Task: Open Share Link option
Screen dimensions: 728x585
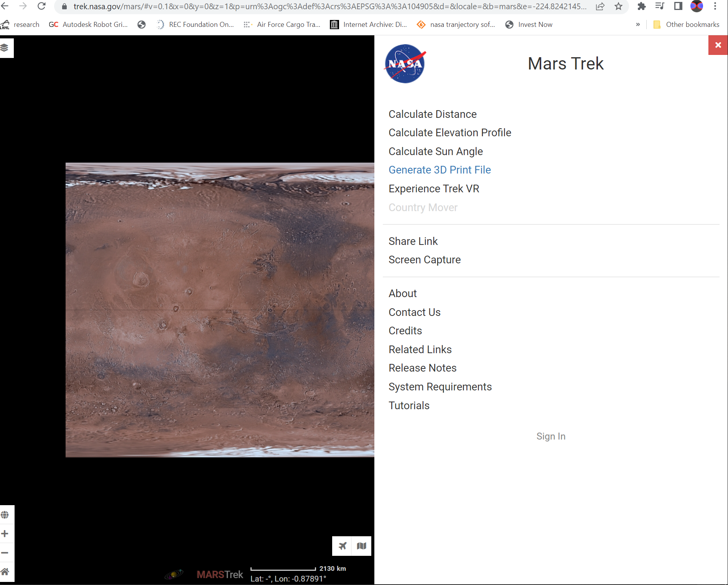Action: pos(413,241)
